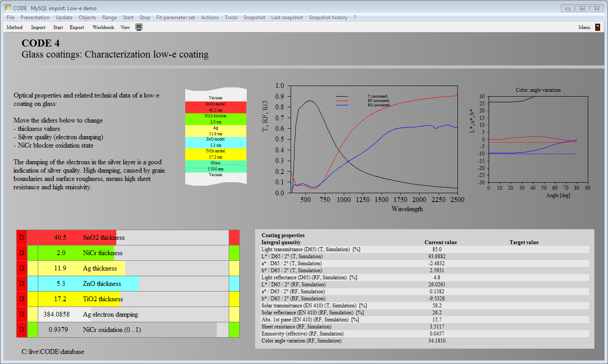The image size is (608, 364).
Task: Open the Snapshot history menu
Action: 328,18
